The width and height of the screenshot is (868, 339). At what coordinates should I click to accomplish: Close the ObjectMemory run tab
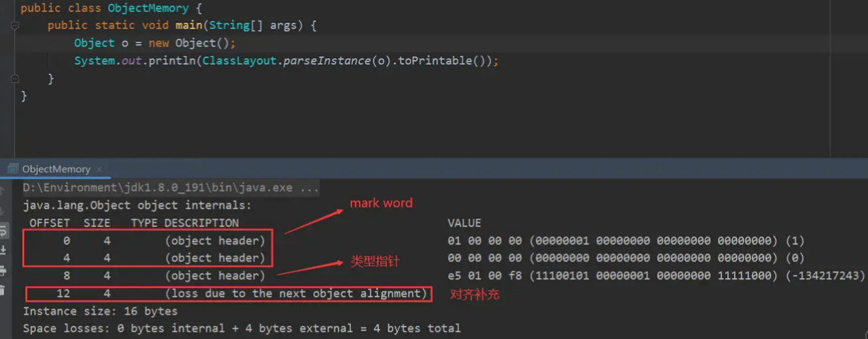point(99,169)
